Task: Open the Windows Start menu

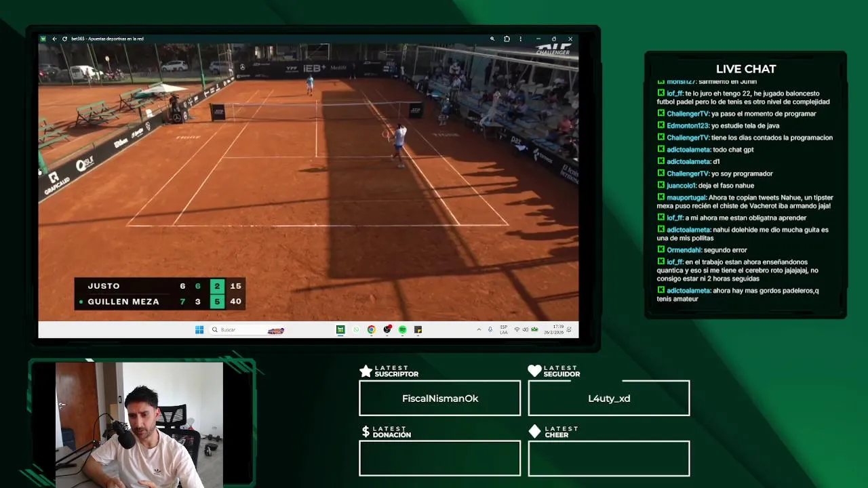Action: [199, 329]
